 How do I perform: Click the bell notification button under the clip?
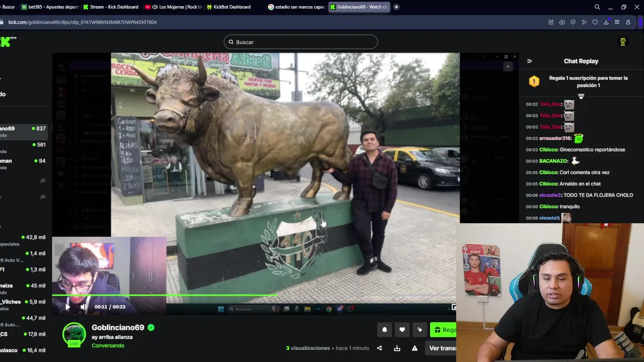click(x=384, y=330)
